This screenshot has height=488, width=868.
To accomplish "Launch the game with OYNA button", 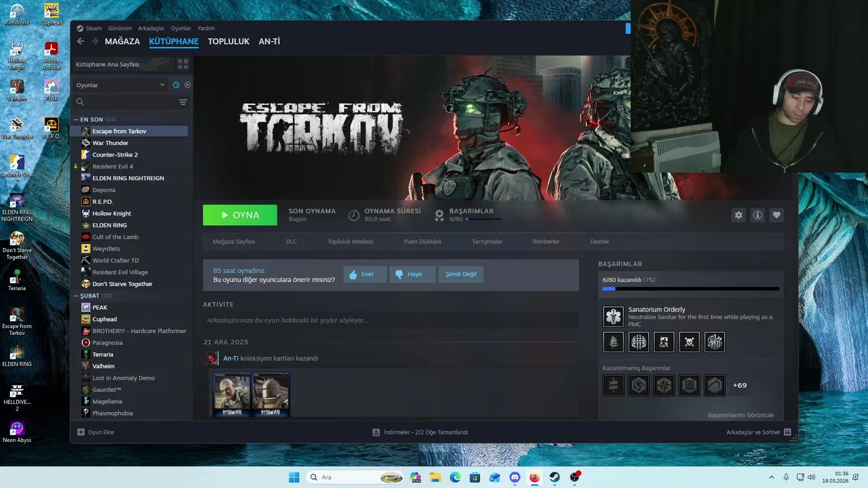I will click(240, 215).
